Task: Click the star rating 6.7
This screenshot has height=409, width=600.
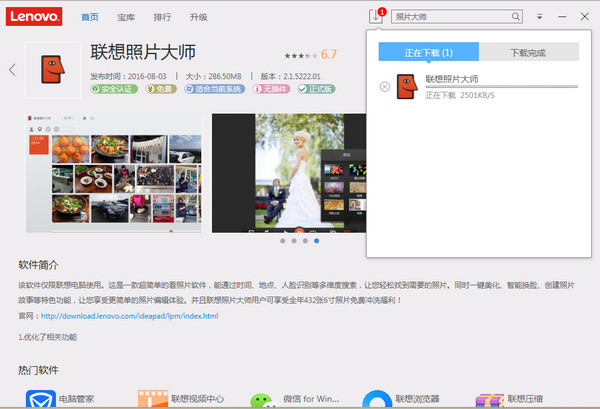Action: click(x=310, y=55)
